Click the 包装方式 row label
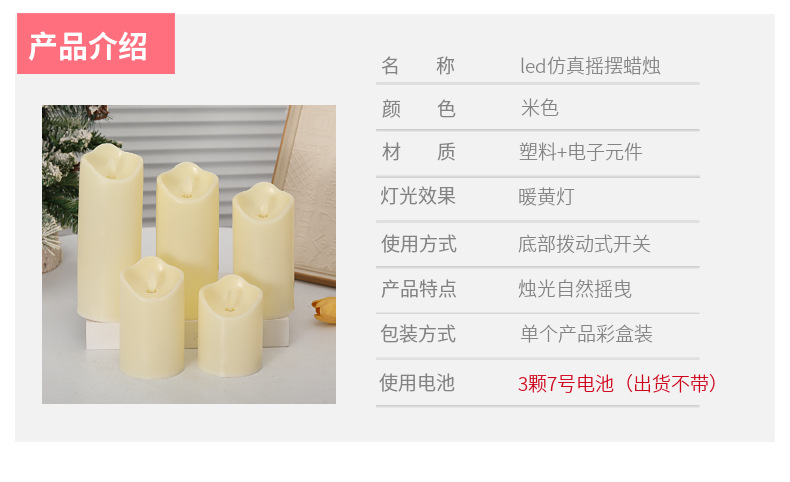 coord(418,334)
